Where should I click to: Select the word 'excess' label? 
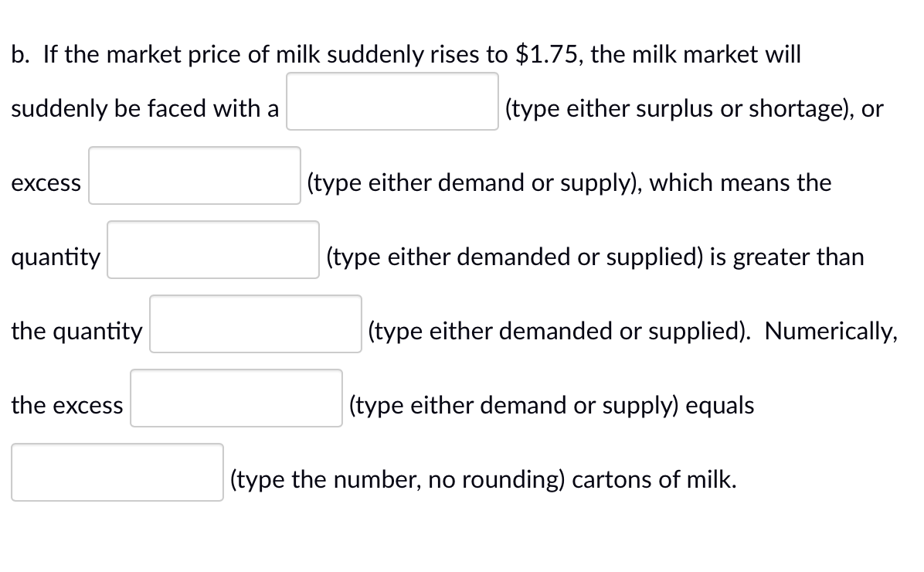tap(46, 183)
